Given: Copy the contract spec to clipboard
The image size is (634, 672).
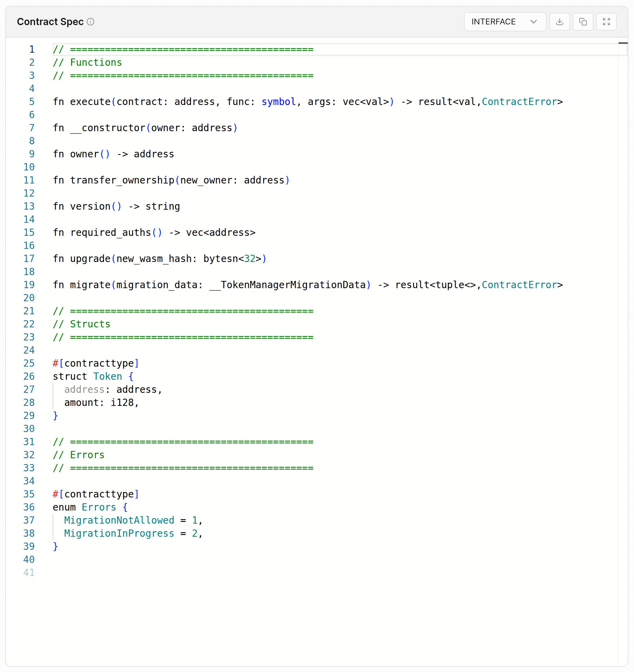Looking at the screenshot, I should [x=583, y=22].
